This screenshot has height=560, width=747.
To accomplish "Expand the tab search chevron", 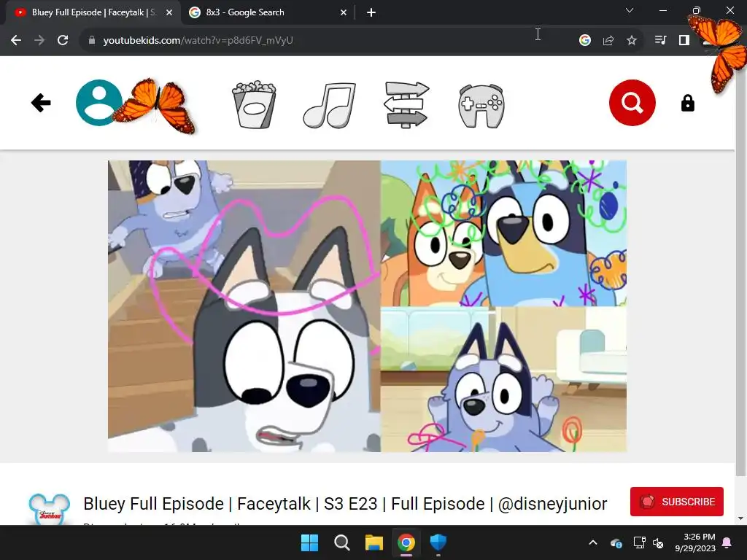I will (x=630, y=10).
